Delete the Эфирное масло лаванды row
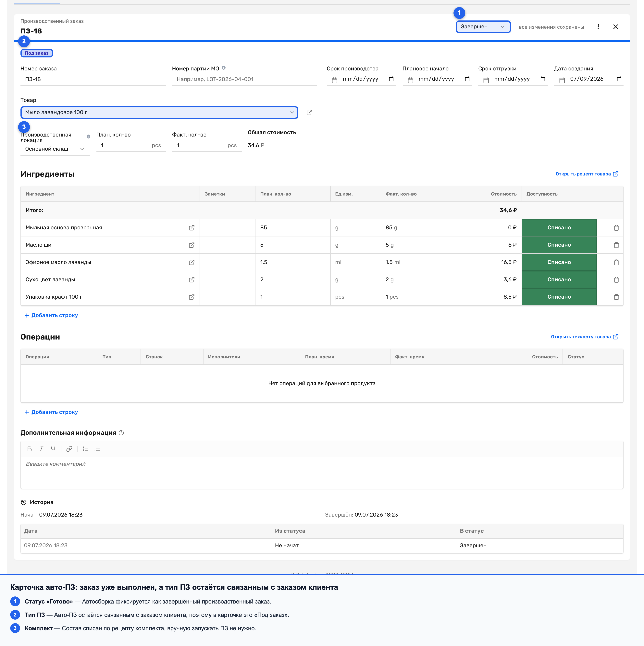The image size is (644, 646). (616, 262)
